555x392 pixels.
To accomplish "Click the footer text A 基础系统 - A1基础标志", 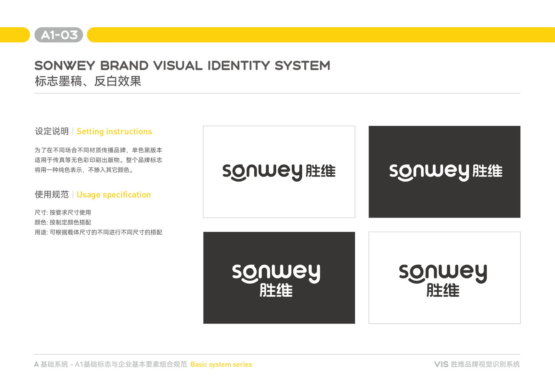I will click(111, 364).
